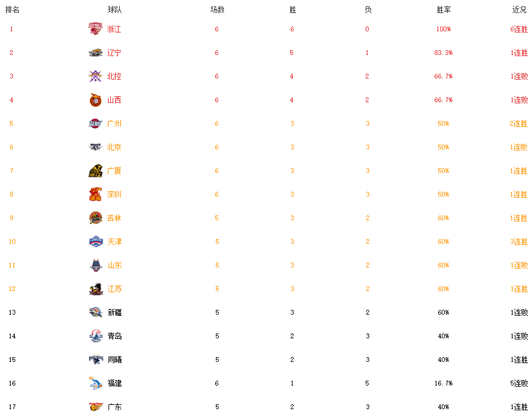
Task: Click the 广州 team logo icon
Action: point(96,123)
